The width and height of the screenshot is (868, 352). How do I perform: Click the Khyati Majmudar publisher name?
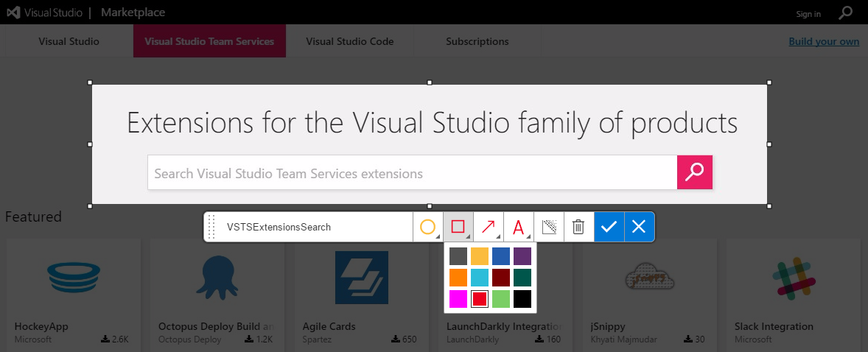click(623, 339)
